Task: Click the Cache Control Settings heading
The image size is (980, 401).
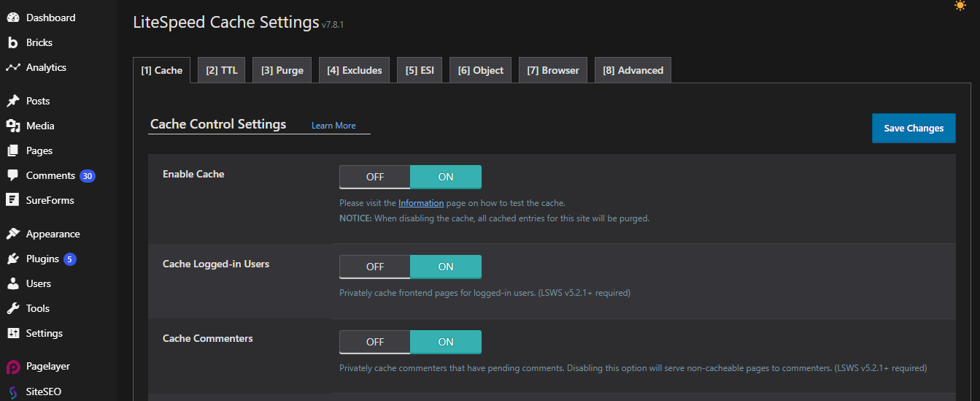Action: (x=218, y=124)
